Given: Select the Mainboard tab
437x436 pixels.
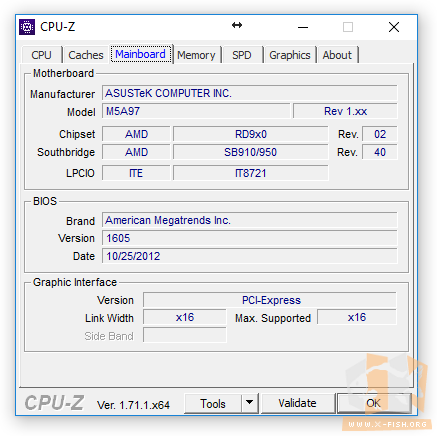Looking at the screenshot, I should [x=141, y=54].
